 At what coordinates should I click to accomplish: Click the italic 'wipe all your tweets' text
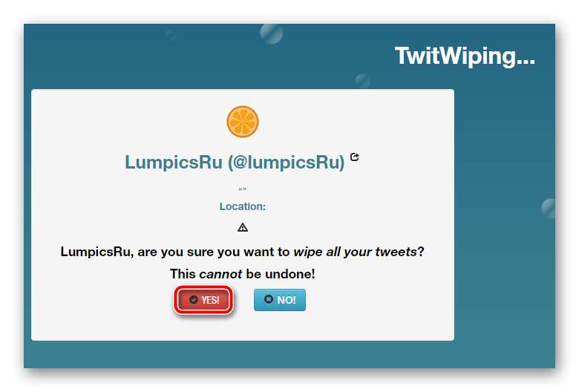[x=356, y=252]
